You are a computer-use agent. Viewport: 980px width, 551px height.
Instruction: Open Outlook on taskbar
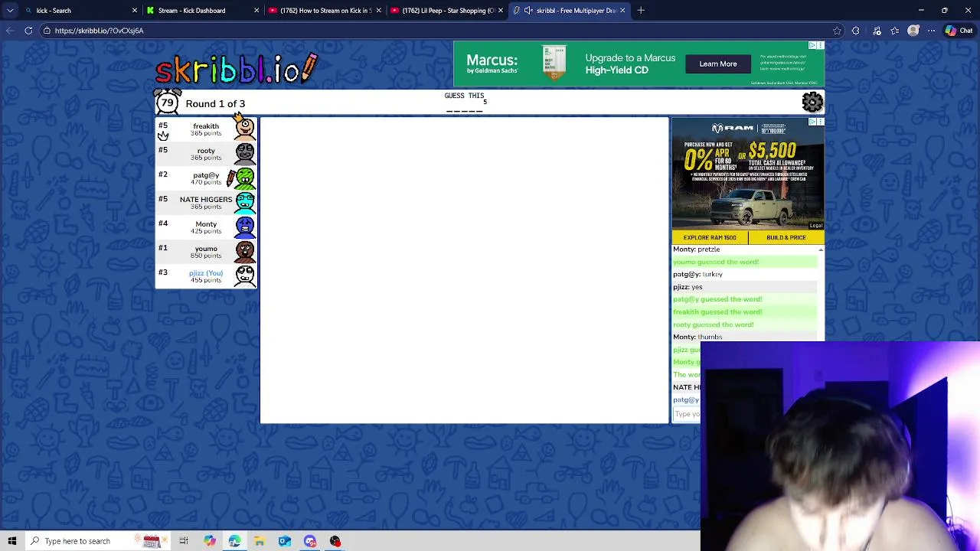[x=285, y=541]
